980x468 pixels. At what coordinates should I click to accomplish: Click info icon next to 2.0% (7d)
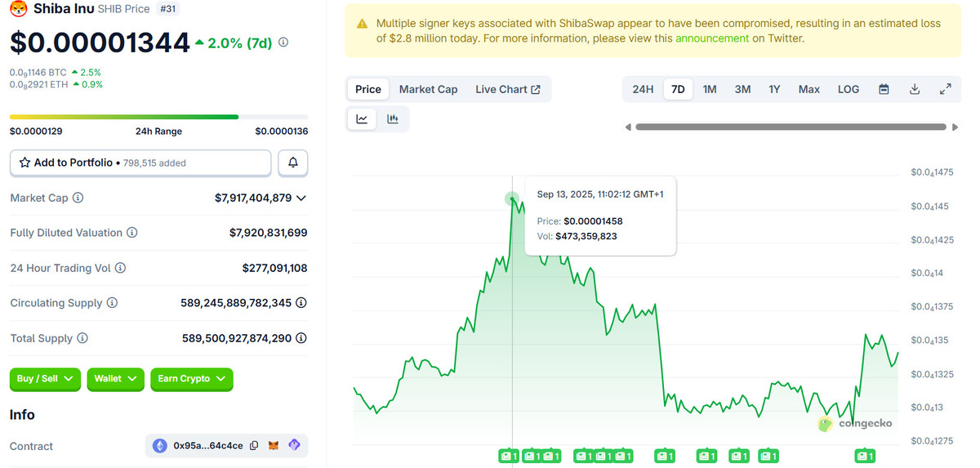(283, 42)
